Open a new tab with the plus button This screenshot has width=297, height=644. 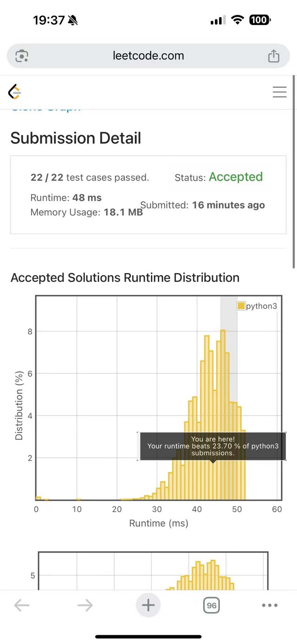tap(148, 605)
